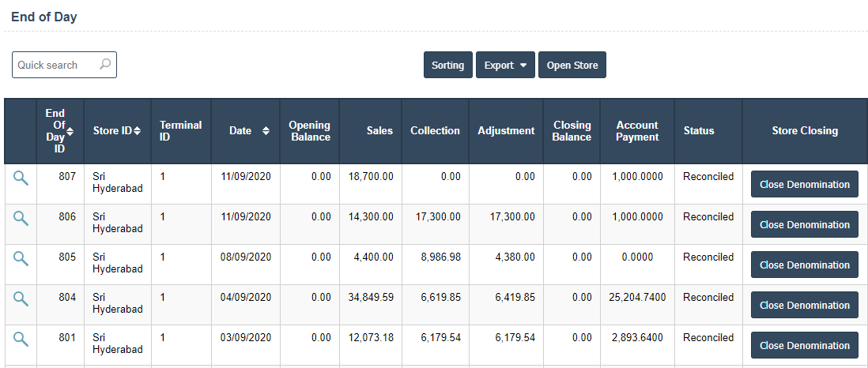Image resolution: width=868 pixels, height=368 pixels.
Task: Sort table by Date column arrows
Action: point(266,131)
